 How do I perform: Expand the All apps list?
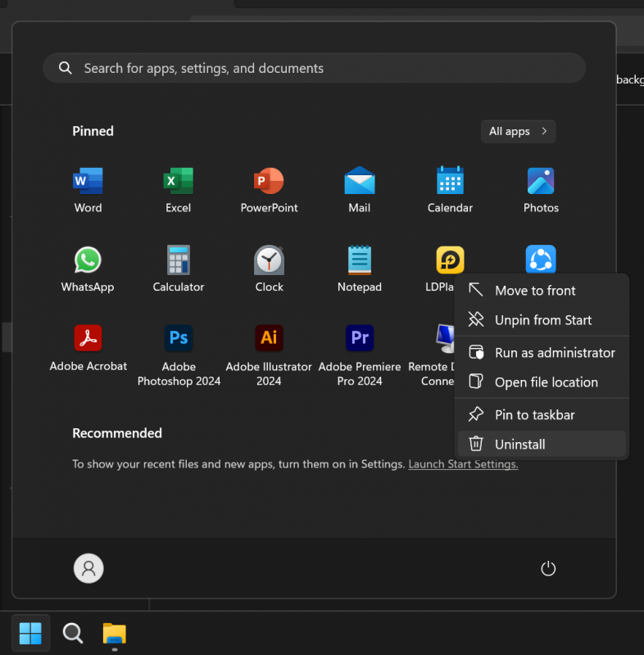coord(518,131)
